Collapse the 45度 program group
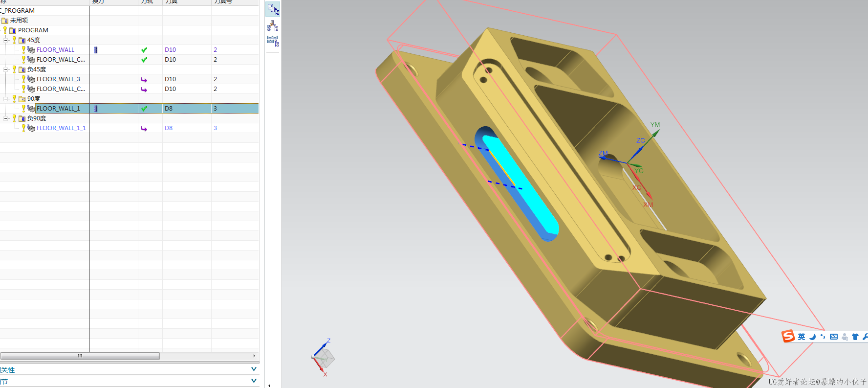 6,40
